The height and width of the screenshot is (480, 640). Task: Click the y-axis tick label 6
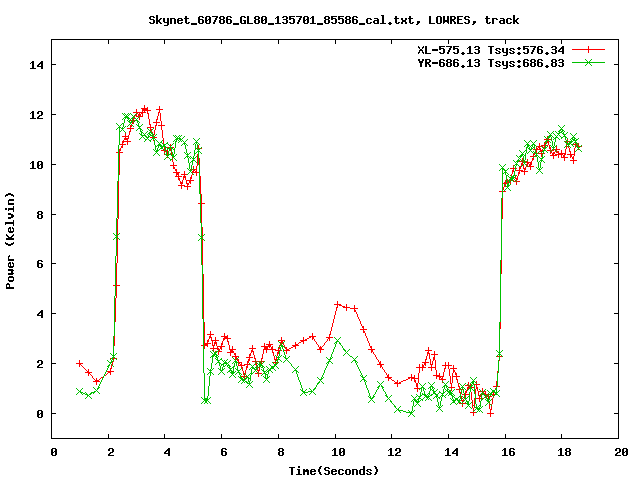[40, 264]
